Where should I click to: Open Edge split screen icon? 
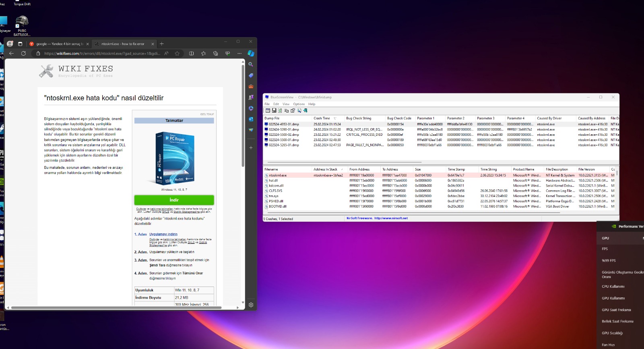pyautogui.click(x=192, y=53)
